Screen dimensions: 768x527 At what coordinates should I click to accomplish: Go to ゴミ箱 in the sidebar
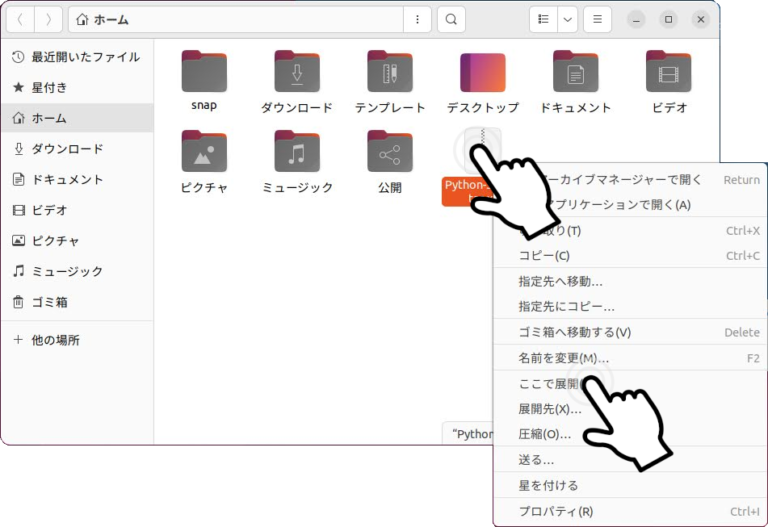(x=55, y=302)
